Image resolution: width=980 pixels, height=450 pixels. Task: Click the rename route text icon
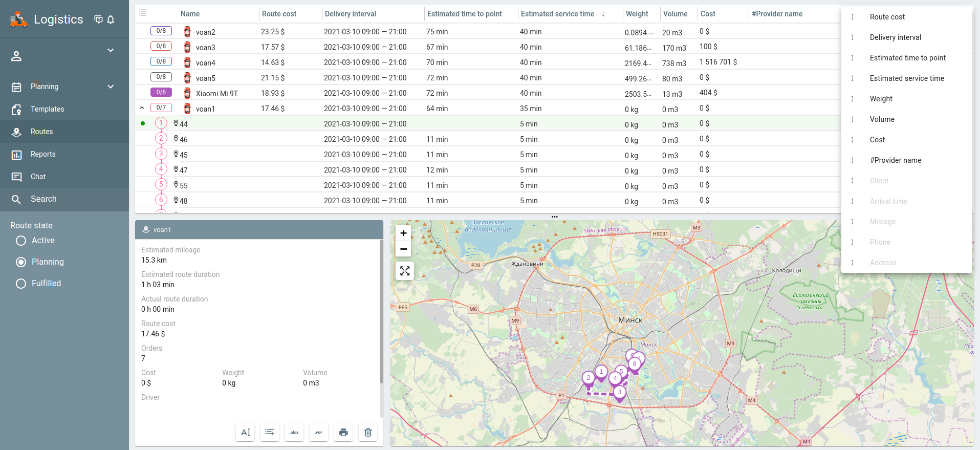pos(245,432)
